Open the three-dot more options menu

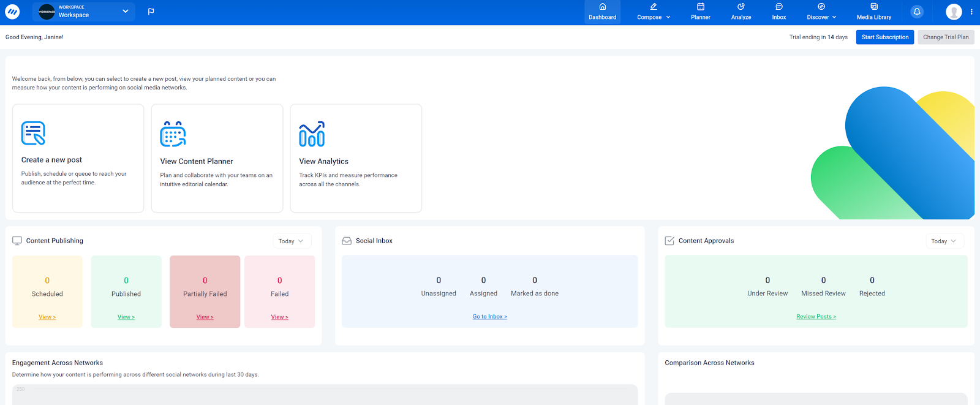(x=971, y=12)
